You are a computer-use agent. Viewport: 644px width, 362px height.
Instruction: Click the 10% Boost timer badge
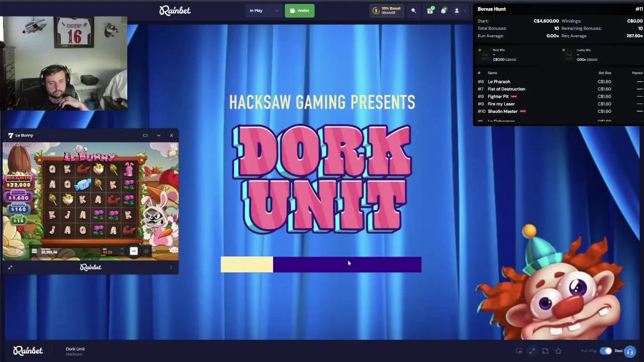click(387, 11)
